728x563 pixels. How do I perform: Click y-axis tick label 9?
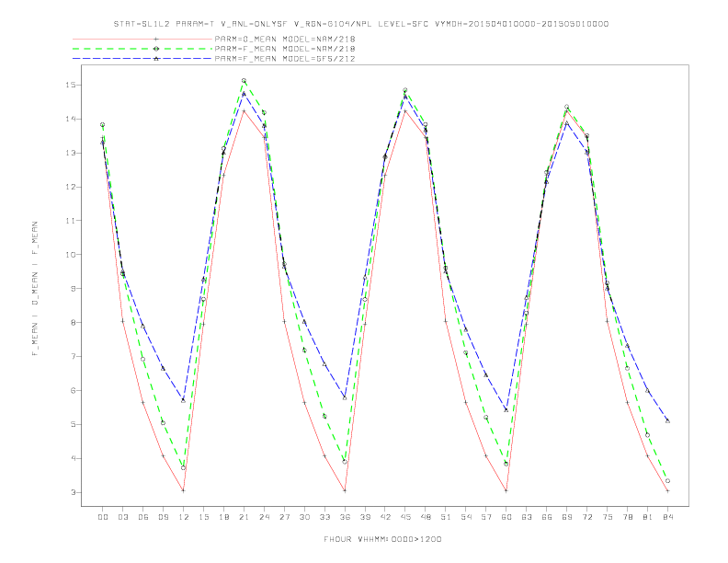click(x=73, y=289)
